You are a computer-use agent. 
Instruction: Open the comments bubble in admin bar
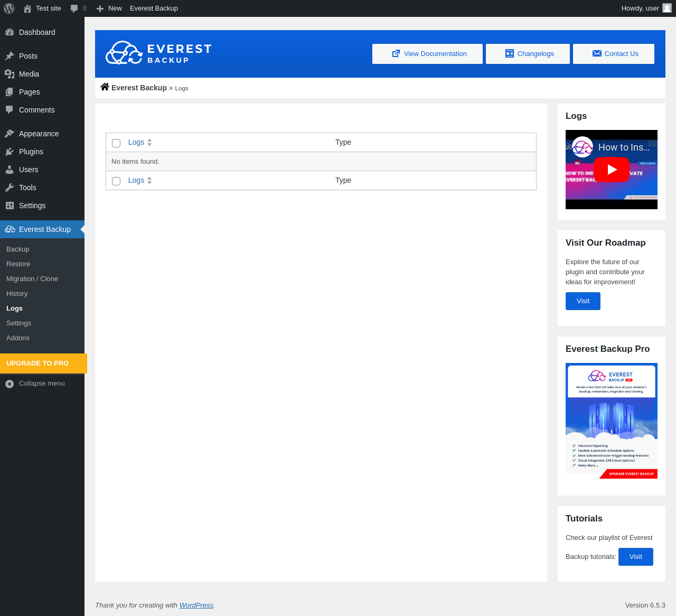74,8
